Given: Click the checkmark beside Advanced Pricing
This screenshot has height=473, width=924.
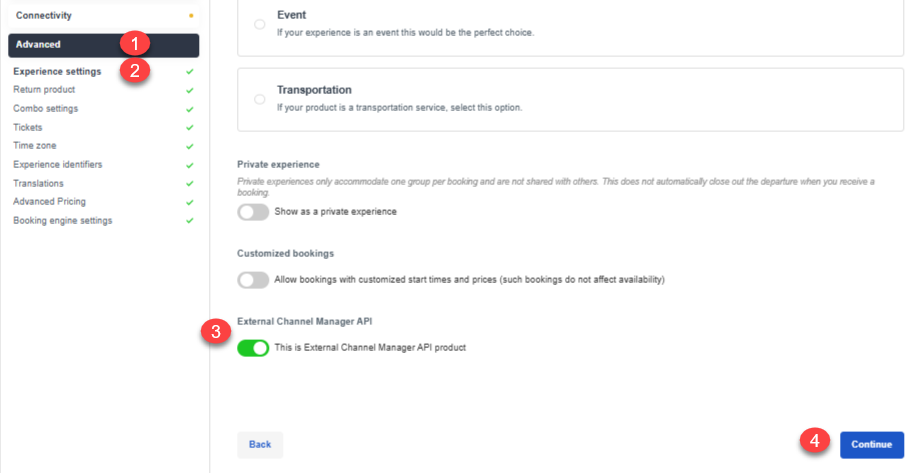Looking at the screenshot, I should point(190,203).
